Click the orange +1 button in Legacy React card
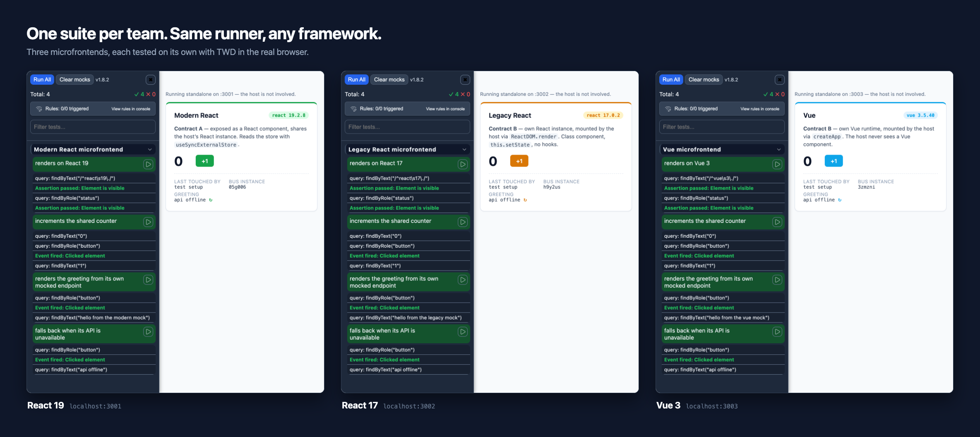This screenshot has height=437, width=980. coord(519,161)
